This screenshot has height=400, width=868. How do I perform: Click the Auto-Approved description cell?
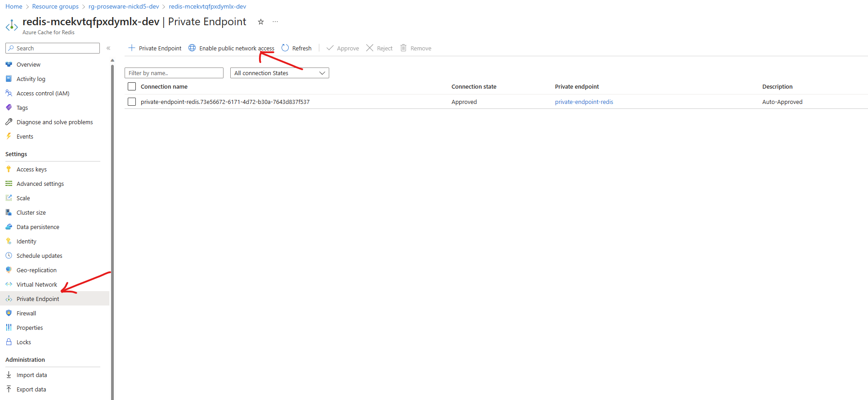783,102
